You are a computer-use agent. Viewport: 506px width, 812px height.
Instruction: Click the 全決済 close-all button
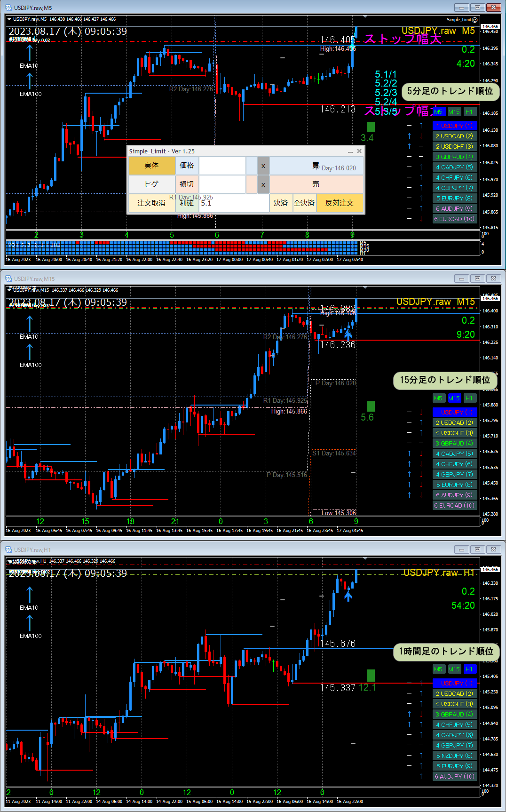(304, 203)
